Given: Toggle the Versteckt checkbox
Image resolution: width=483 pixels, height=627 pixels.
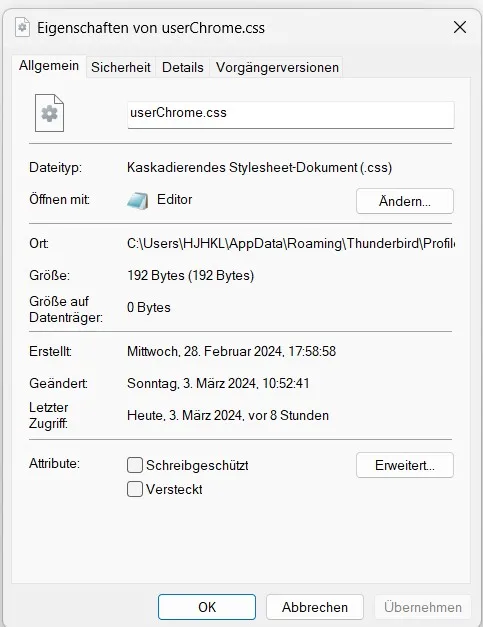Looking at the screenshot, I should pyautogui.click(x=135, y=489).
